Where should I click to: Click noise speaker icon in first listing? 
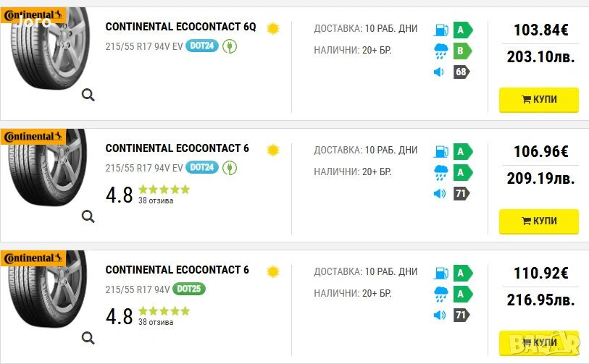(438, 72)
